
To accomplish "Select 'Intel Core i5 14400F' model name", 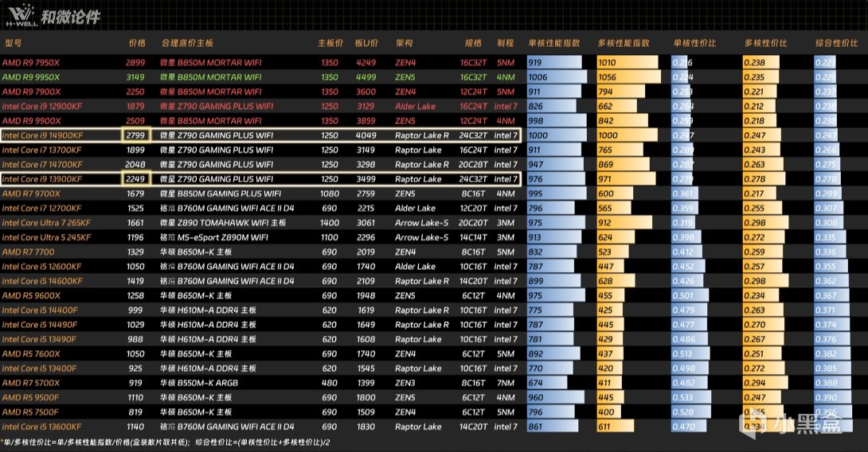I will pyautogui.click(x=40, y=310).
